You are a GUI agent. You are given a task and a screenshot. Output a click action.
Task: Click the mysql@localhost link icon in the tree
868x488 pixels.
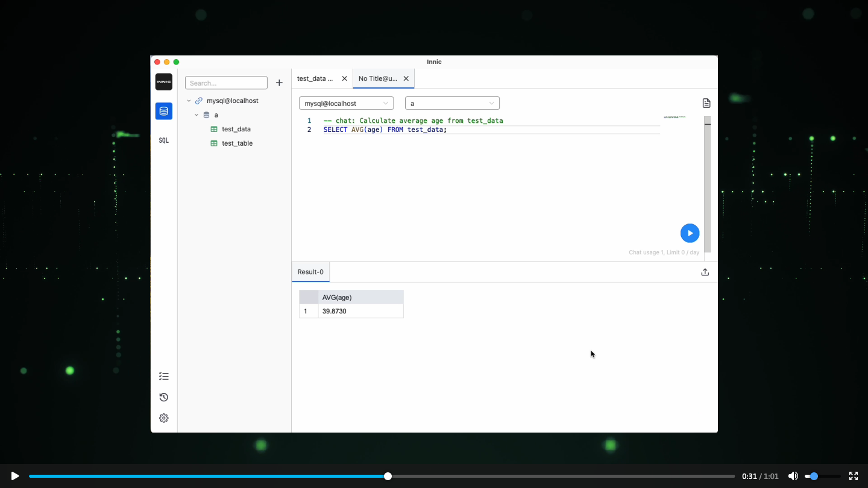coord(199,101)
